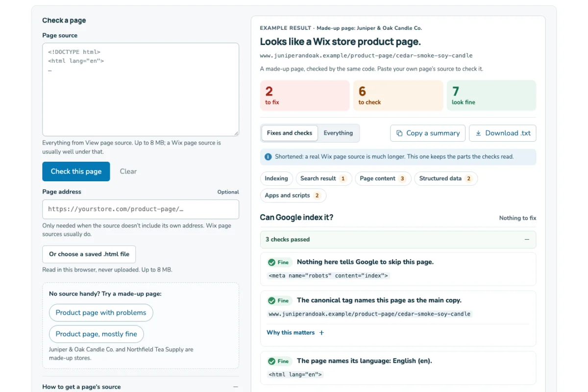Image resolution: width=588 pixels, height=392 pixels.
Task: Click the check icon beside the robots check
Action: [x=271, y=263]
